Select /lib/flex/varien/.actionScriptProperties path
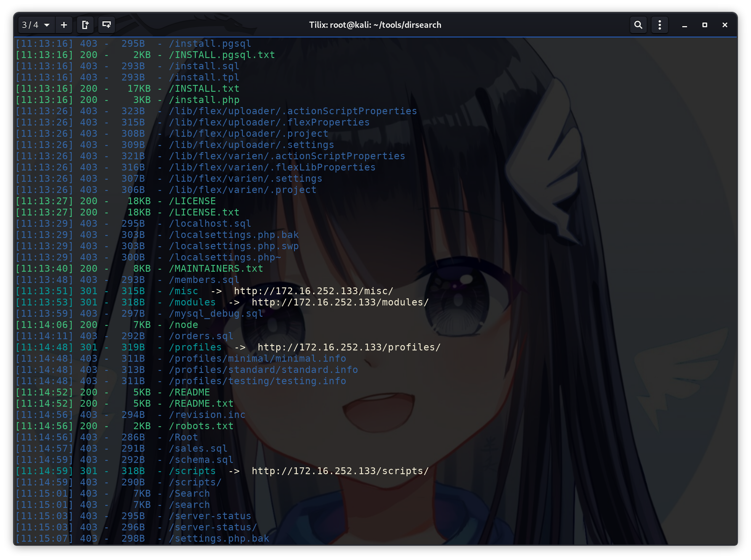This screenshot has width=751, height=560. click(x=287, y=156)
